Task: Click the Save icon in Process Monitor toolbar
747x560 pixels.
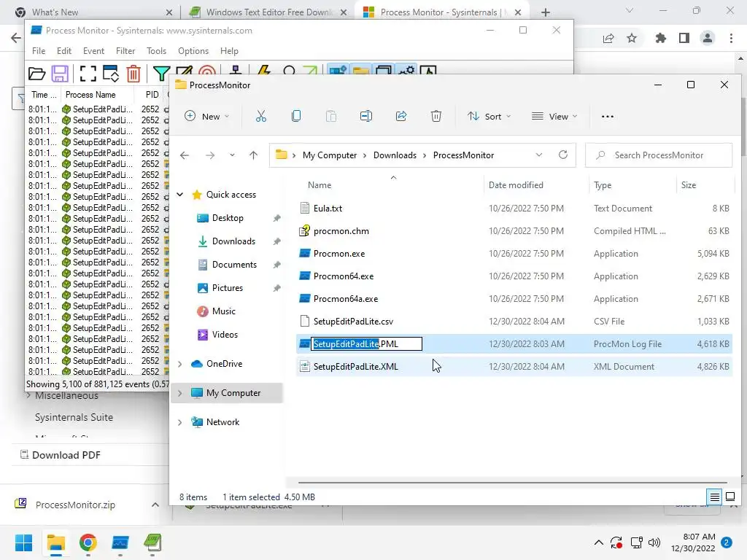Action: [60, 74]
